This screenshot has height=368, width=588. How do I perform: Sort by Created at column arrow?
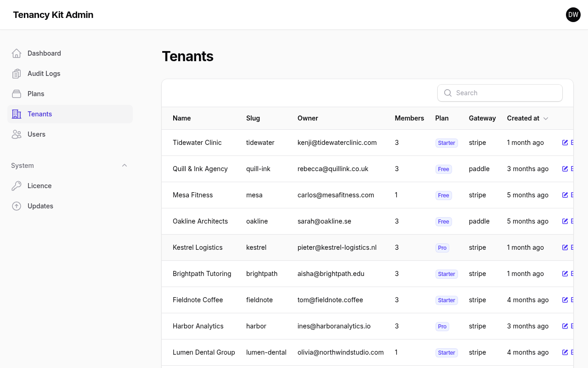[546, 119]
